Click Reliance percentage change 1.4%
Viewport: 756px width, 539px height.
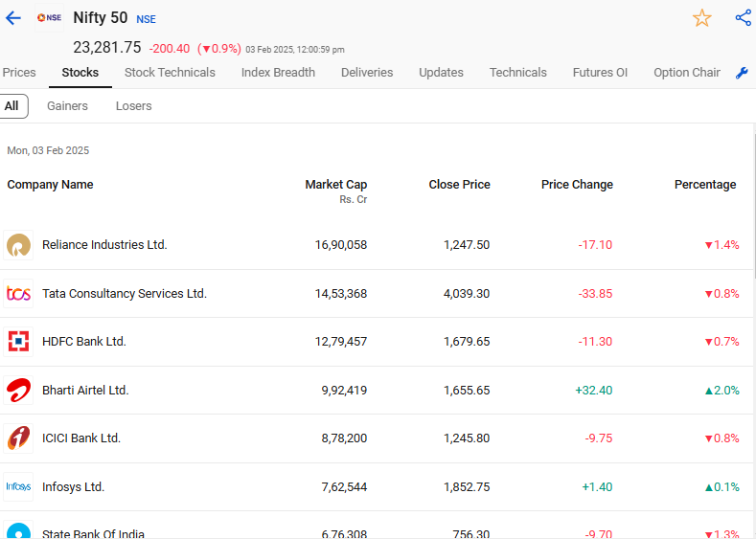722,245
